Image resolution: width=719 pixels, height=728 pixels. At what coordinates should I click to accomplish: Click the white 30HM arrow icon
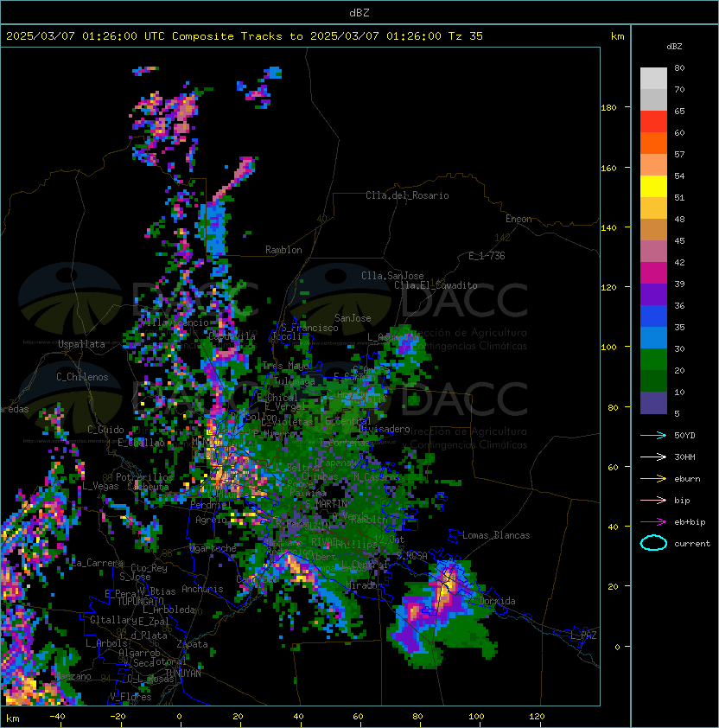653,457
